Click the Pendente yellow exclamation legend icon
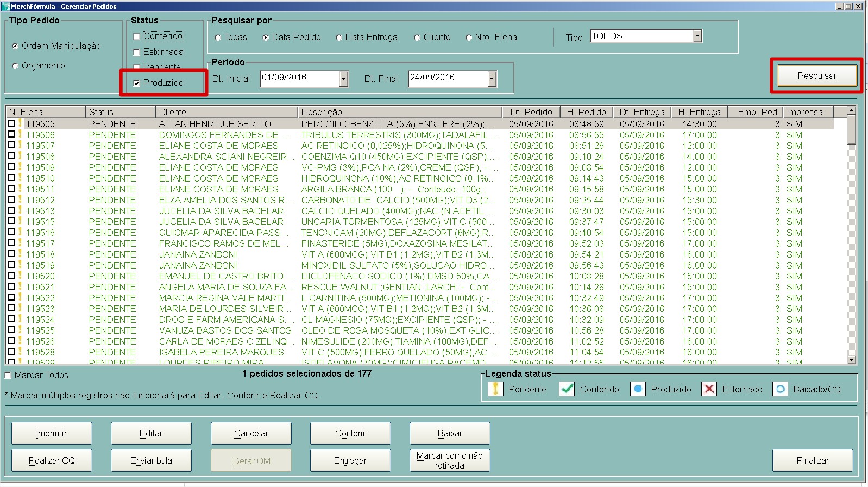Viewport: 868px width, 487px height. [x=495, y=389]
